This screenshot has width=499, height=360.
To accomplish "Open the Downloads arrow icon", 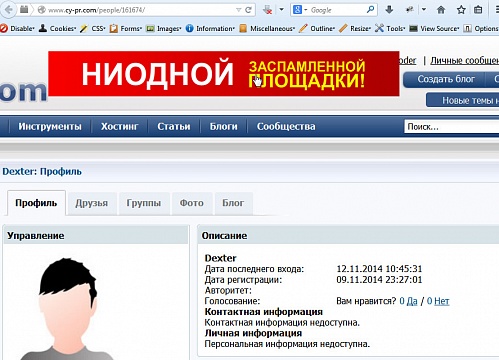I will 389,10.
